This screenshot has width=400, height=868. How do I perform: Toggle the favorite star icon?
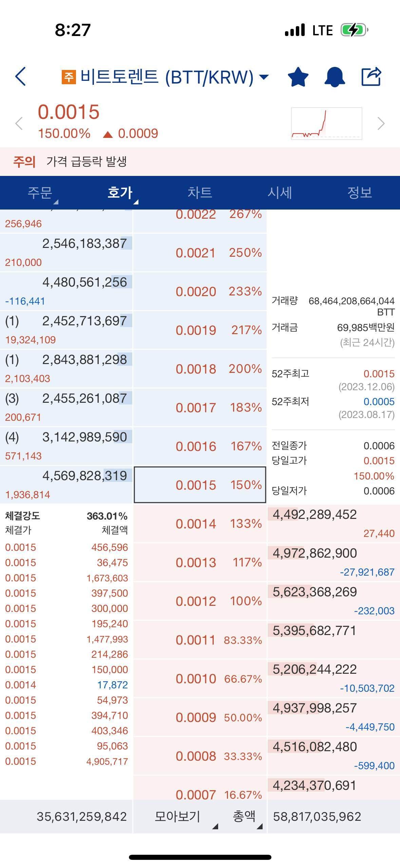click(298, 77)
